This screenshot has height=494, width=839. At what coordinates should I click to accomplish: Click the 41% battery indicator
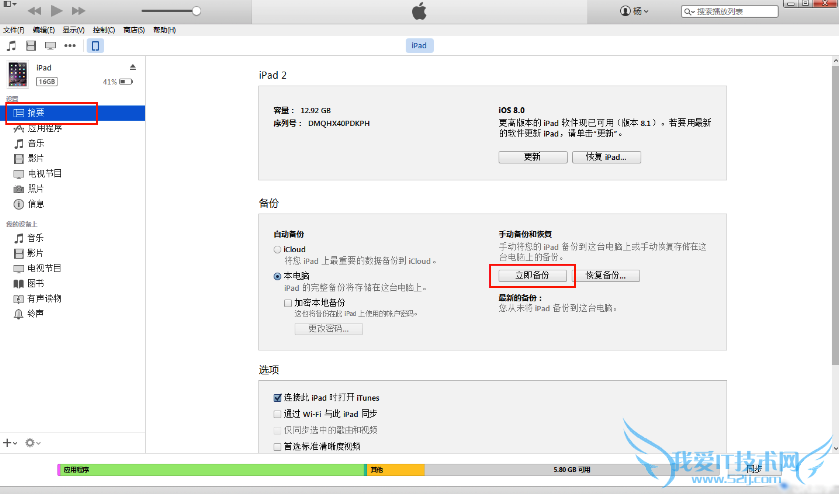pos(118,82)
